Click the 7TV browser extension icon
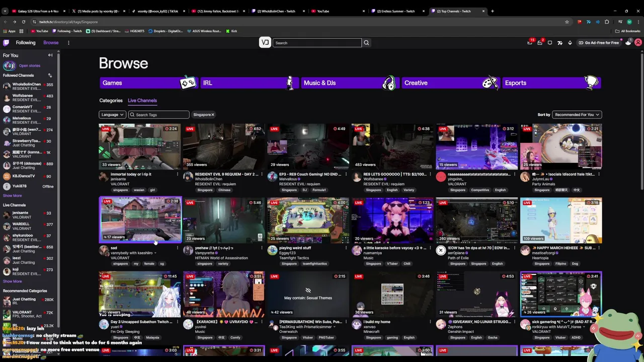Screen dimensions: 644x362 pyautogui.click(x=588, y=22)
